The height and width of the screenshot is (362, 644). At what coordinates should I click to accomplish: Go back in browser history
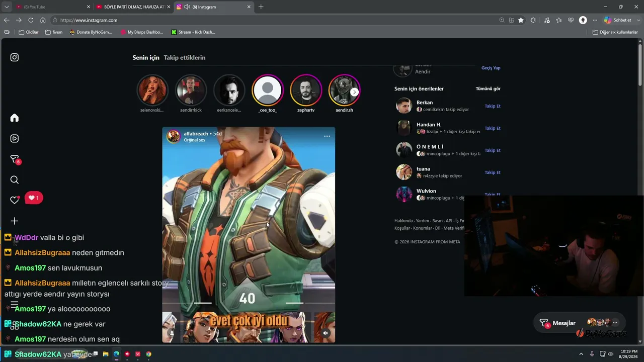(7, 20)
